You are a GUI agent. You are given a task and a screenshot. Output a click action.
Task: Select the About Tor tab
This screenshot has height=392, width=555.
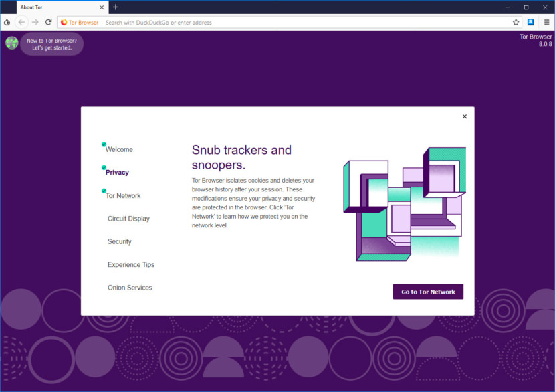pyautogui.click(x=62, y=7)
